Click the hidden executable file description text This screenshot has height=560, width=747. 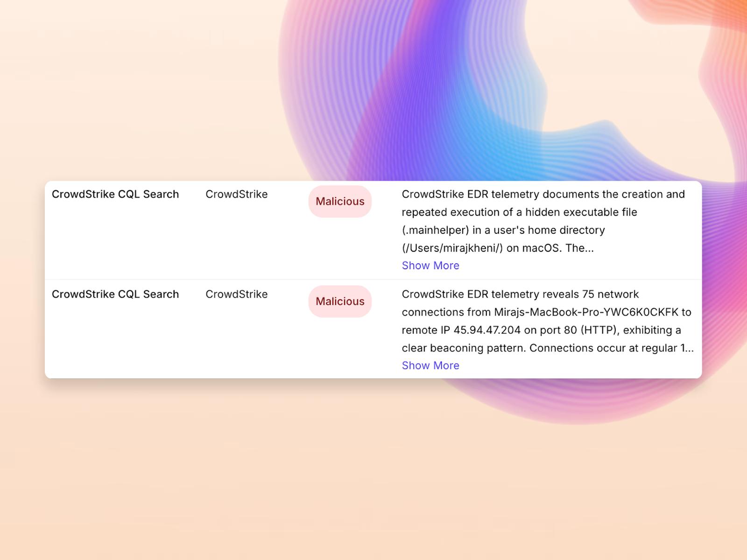click(543, 221)
